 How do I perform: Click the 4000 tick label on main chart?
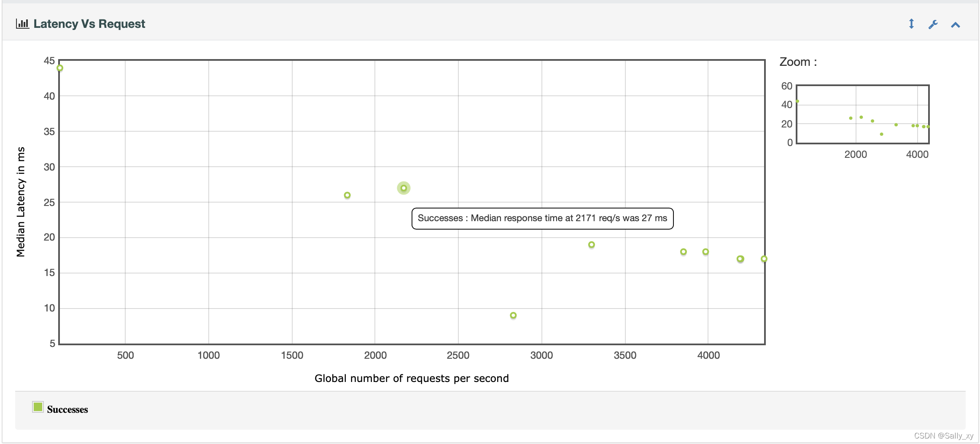[708, 355]
